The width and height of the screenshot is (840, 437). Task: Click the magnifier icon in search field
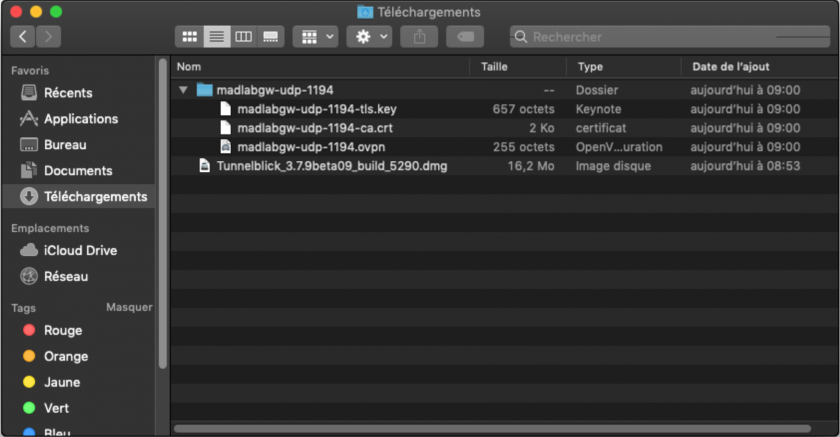pyautogui.click(x=521, y=36)
